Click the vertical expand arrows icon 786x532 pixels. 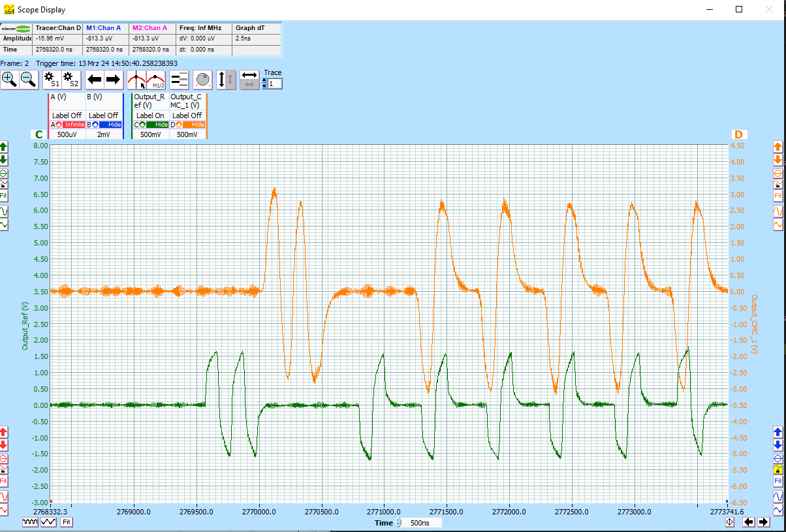pos(222,80)
